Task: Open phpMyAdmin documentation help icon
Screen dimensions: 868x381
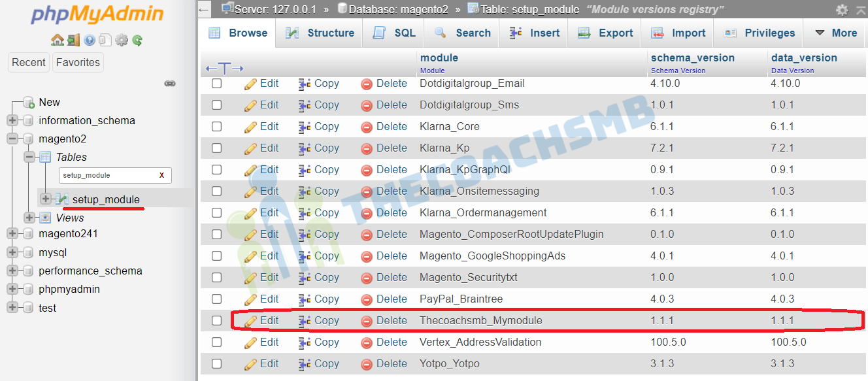Action: [x=90, y=41]
